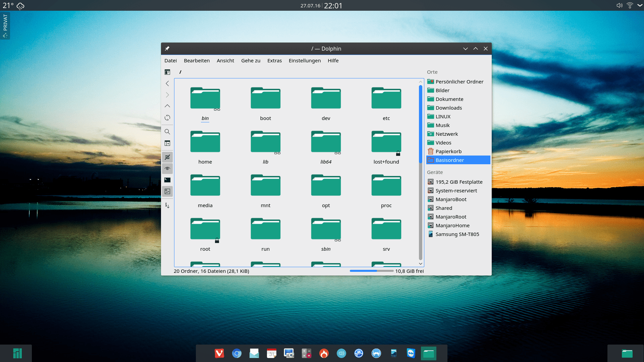The width and height of the screenshot is (644, 362).
Task: Open the embedded terminal panel icon
Action: coord(167,180)
